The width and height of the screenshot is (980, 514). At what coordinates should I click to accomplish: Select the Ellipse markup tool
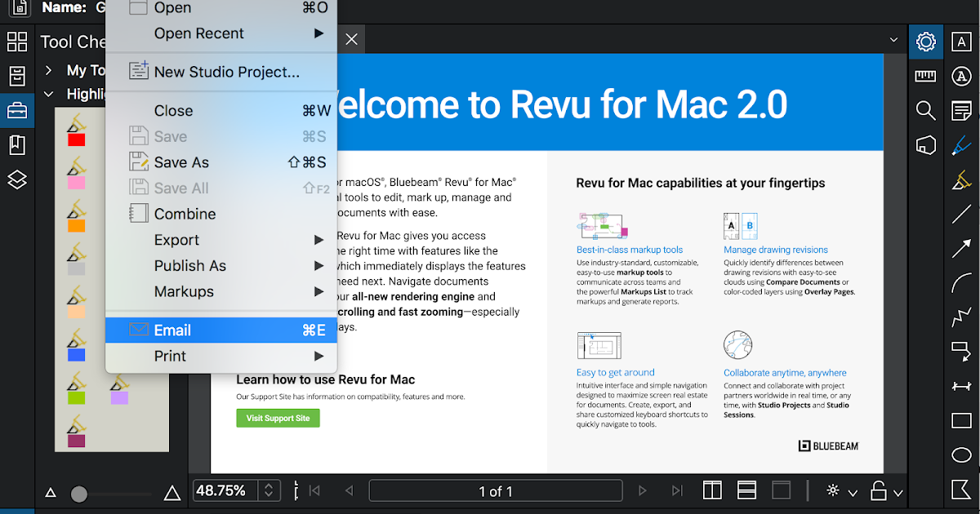pyautogui.click(x=961, y=454)
